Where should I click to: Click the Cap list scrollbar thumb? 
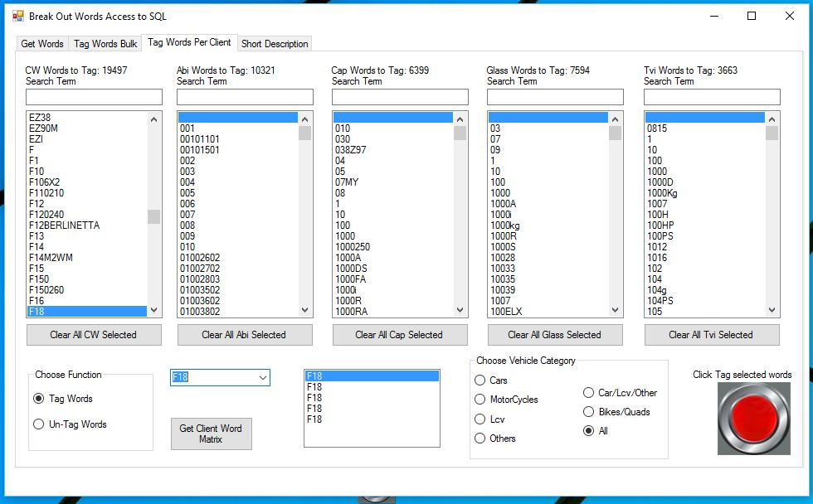tap(460, 133)
